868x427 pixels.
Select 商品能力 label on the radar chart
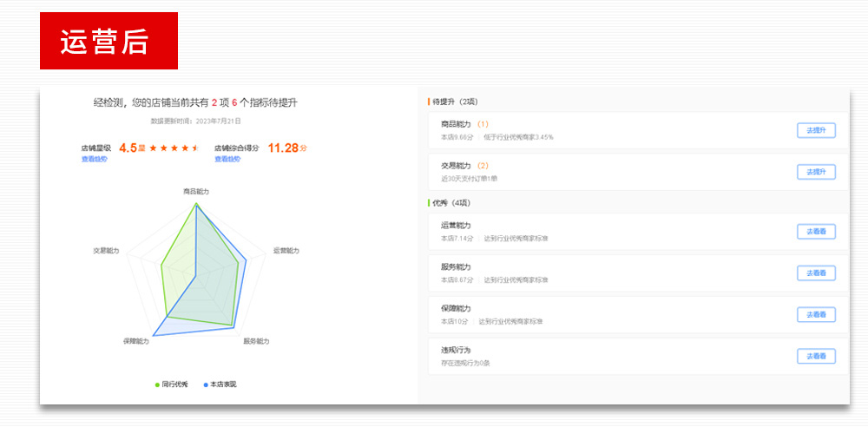(x=196, y=191)
